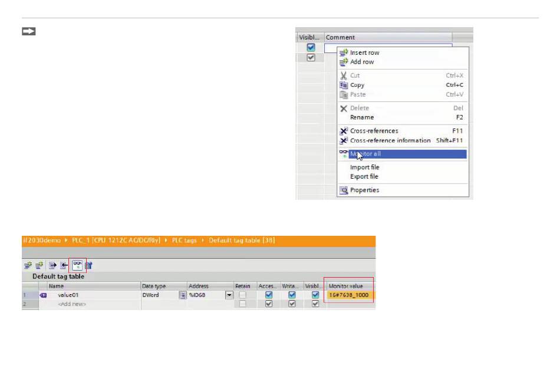
Task: Click the first toolbar icon in tag table
Action: coord(27,265)
